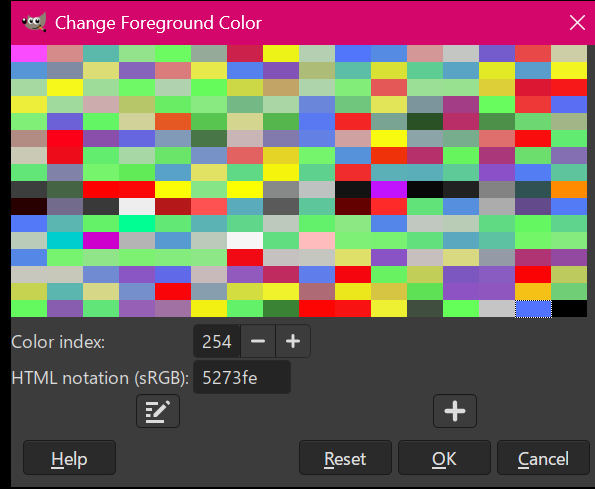Pick the light pink swatch
The height and width of the screenshot is (489, 595).
[x=317, y=241]
